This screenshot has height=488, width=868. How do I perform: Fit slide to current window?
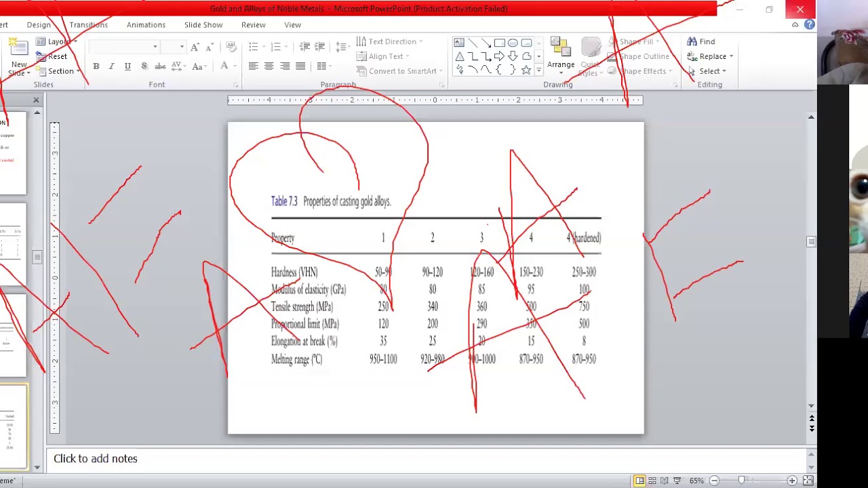click(x=808, y=481)
